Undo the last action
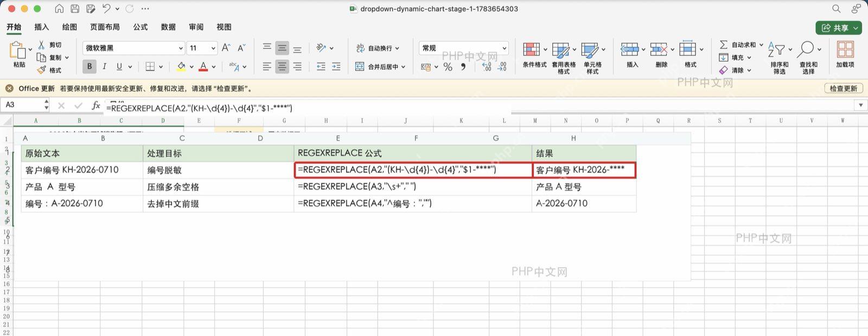The image size is (868, 336). coord(106,9)
